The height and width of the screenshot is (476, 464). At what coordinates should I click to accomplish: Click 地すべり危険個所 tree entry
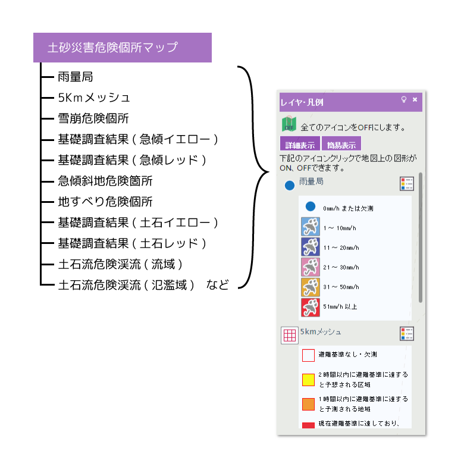tap(105, 202)
